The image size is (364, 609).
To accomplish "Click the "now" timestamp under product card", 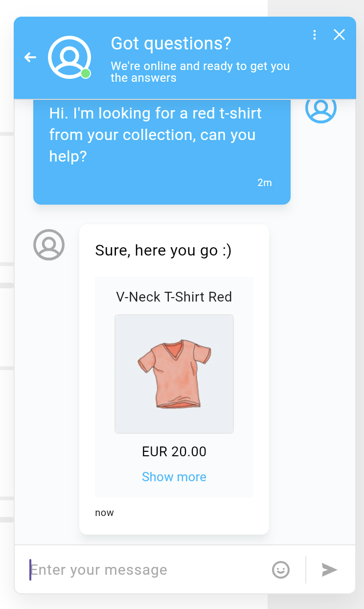I will click(x=104, y=513).
